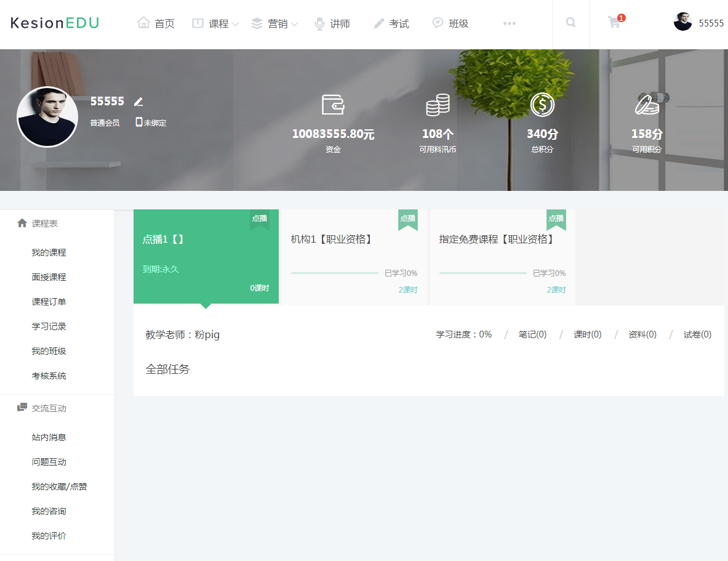Click the phone 未绑定 icon
The height and width of the screenshot is (561, 728).
[139, 122]
